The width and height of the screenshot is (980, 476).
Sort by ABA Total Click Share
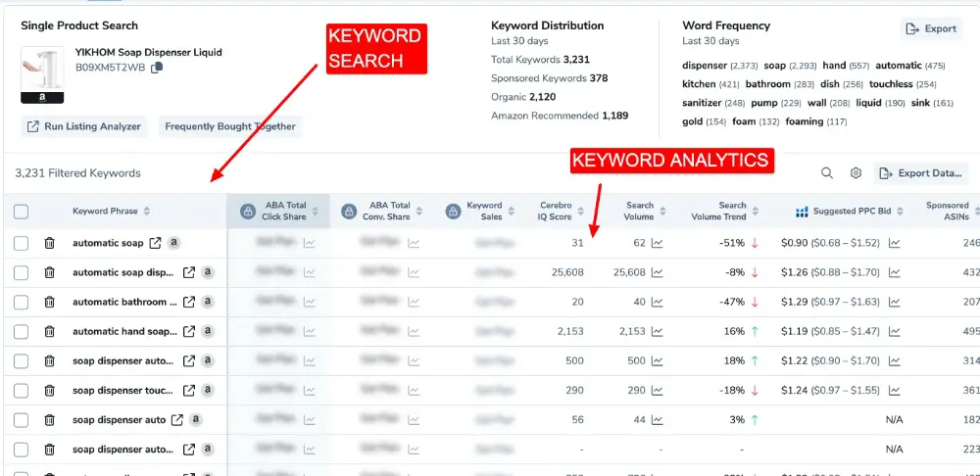[x=317, y=212]
